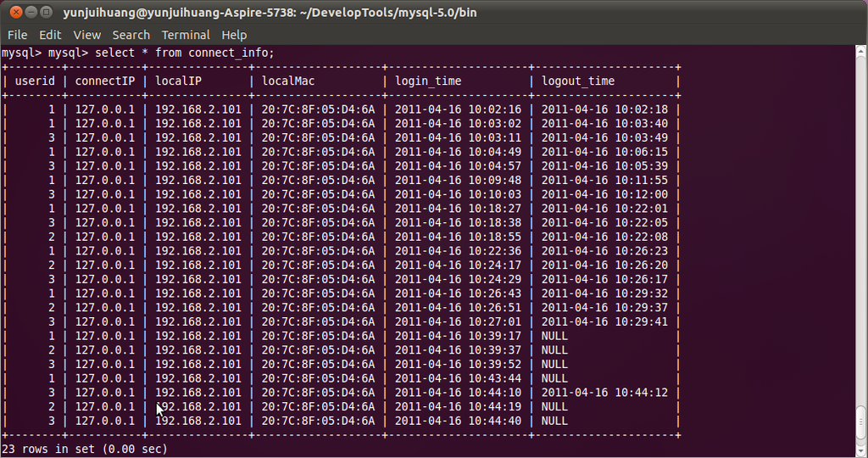Open the Help menu

[234, 35]
